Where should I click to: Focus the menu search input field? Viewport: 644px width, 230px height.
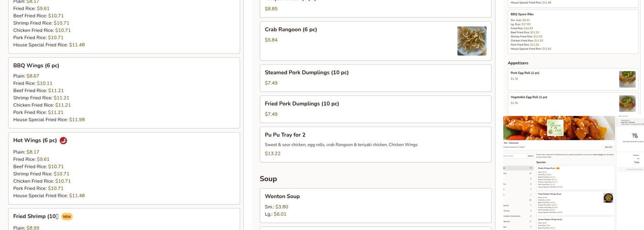[515, 156]
